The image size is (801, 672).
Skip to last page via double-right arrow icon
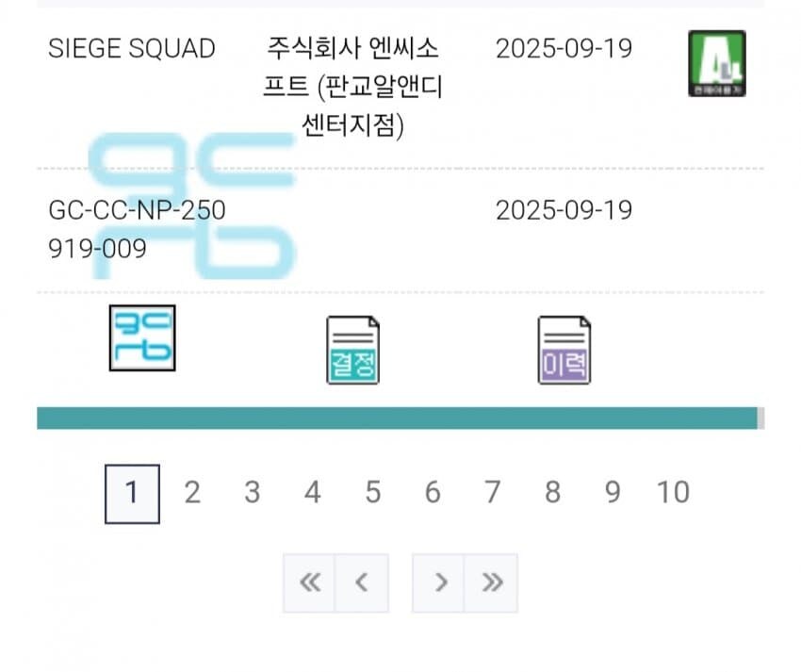[x=491, y=582]
